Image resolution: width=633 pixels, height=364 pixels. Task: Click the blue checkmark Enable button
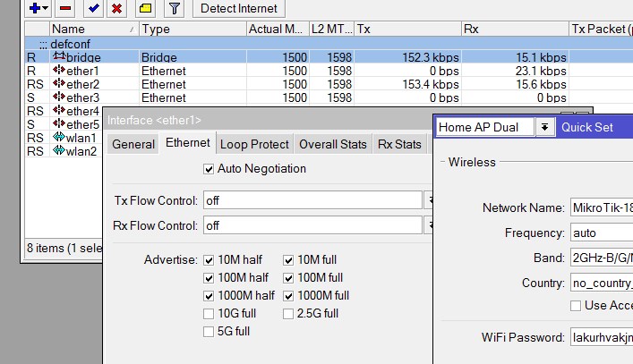94,8
